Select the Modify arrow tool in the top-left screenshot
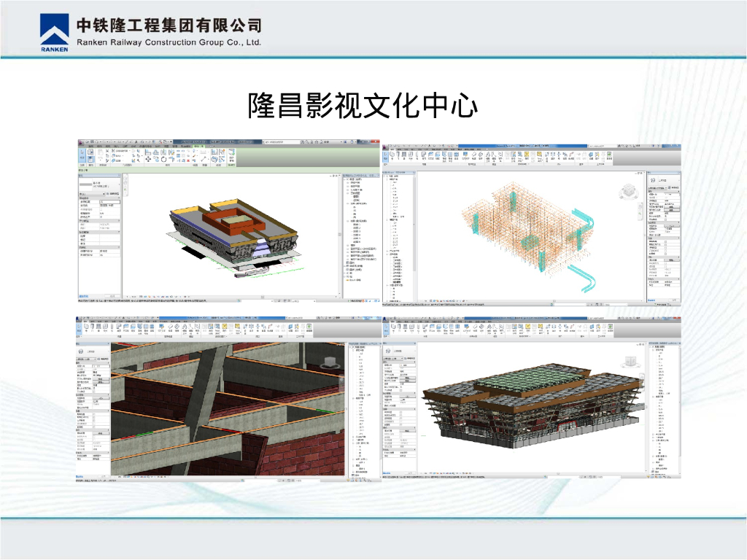The image size is (747, 560). [82, 156]
